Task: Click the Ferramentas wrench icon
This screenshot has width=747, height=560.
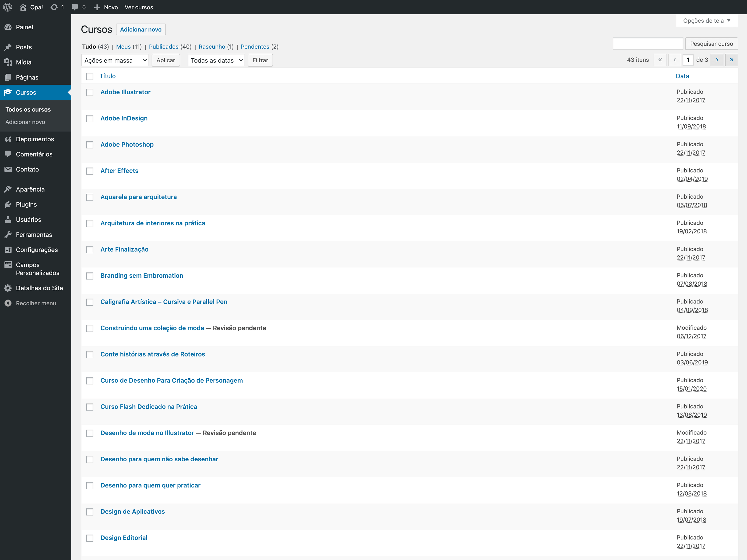Action: pos(8,234)
